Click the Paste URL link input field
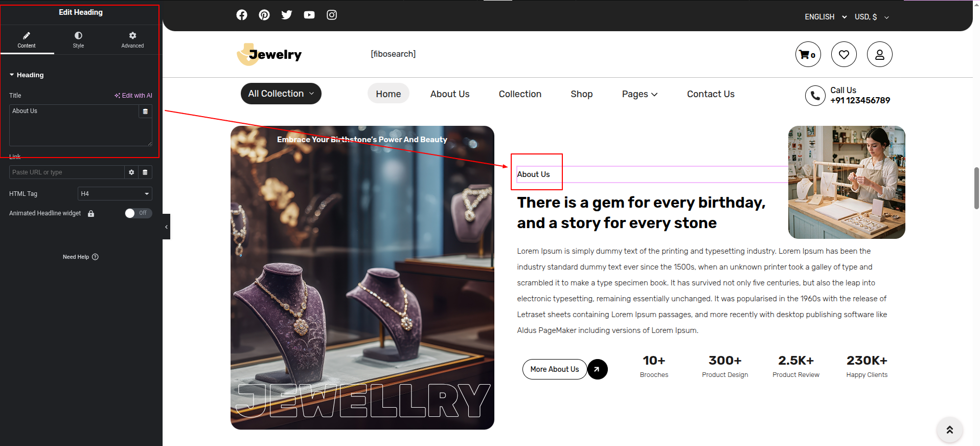The width and height of the screenshot is (980, 446). 66,172
